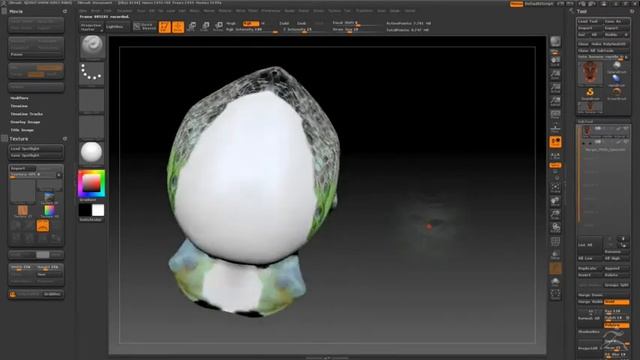The height and width of the screenshot is (360, 640).
Task: Open the brush selector thumbnail
Action: coord(92,48)
